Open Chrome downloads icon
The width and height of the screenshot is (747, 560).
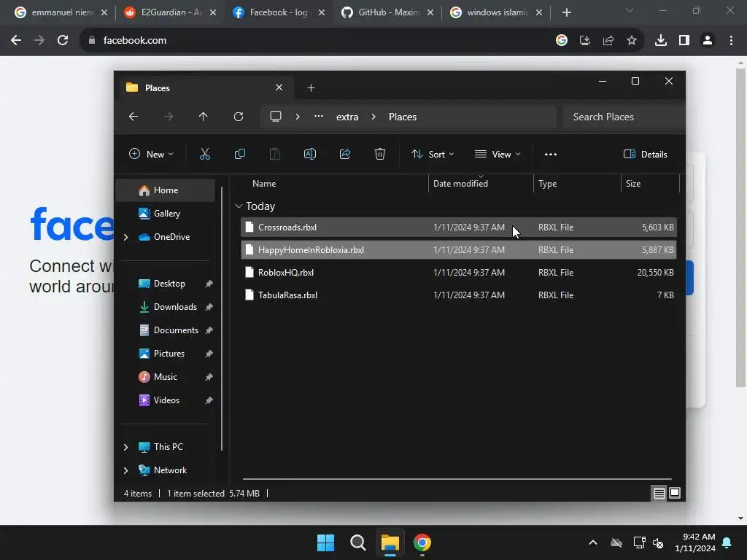(x=661, y=41)
